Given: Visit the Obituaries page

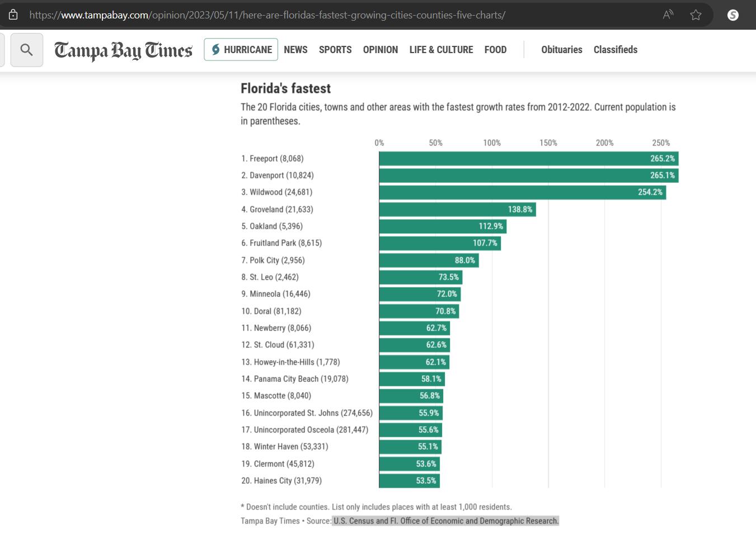Looking at the screenshot, I should [x=561, y=50].
